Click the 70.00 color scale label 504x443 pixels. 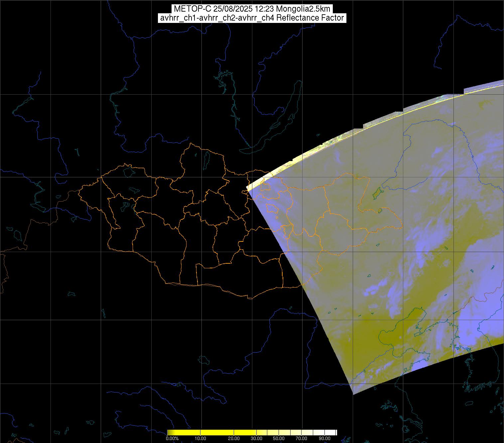(x=301, y=438)
